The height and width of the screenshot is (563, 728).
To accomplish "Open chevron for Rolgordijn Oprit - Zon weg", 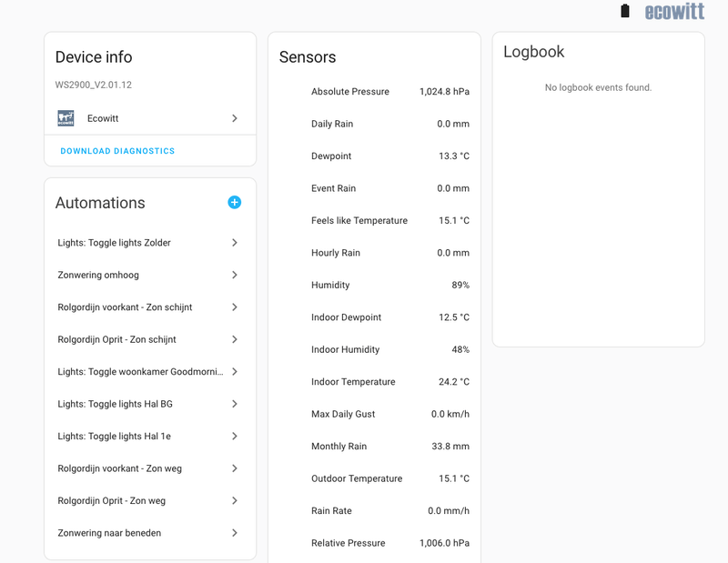I will click(234, 501).
